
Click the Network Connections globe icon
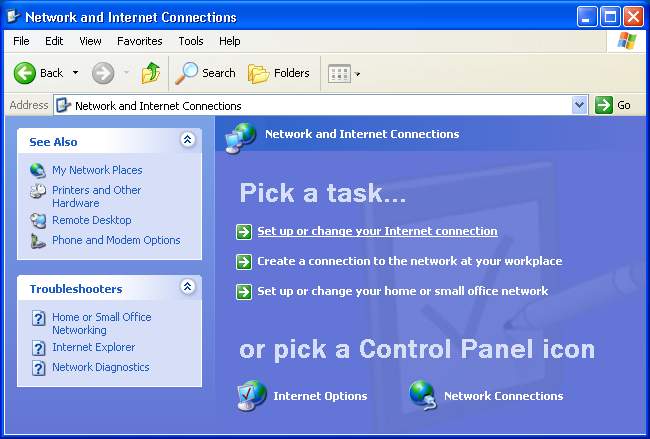(423, 395)
